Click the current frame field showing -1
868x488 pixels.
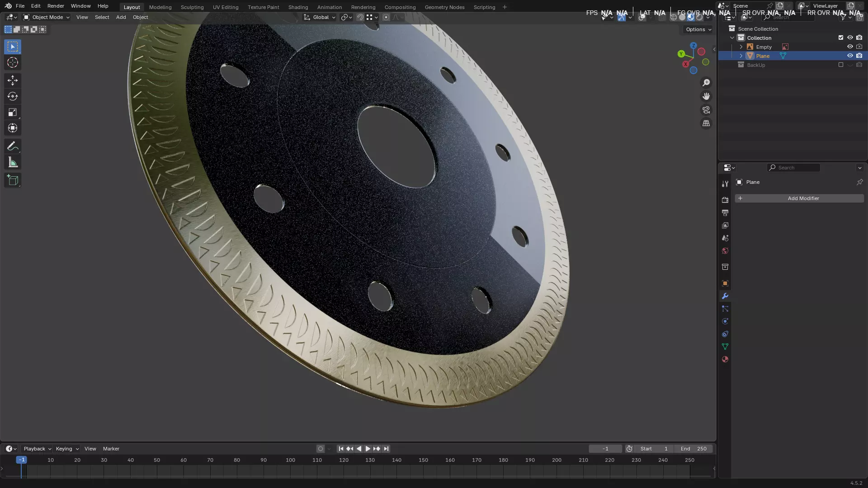(x=605, y=449)
